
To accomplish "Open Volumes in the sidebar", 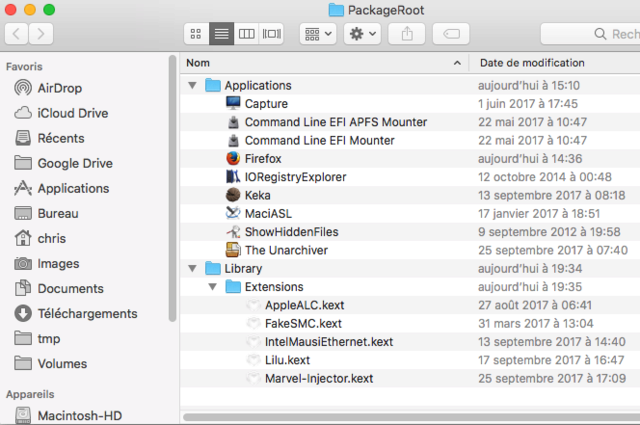I will tap(51, 363).
